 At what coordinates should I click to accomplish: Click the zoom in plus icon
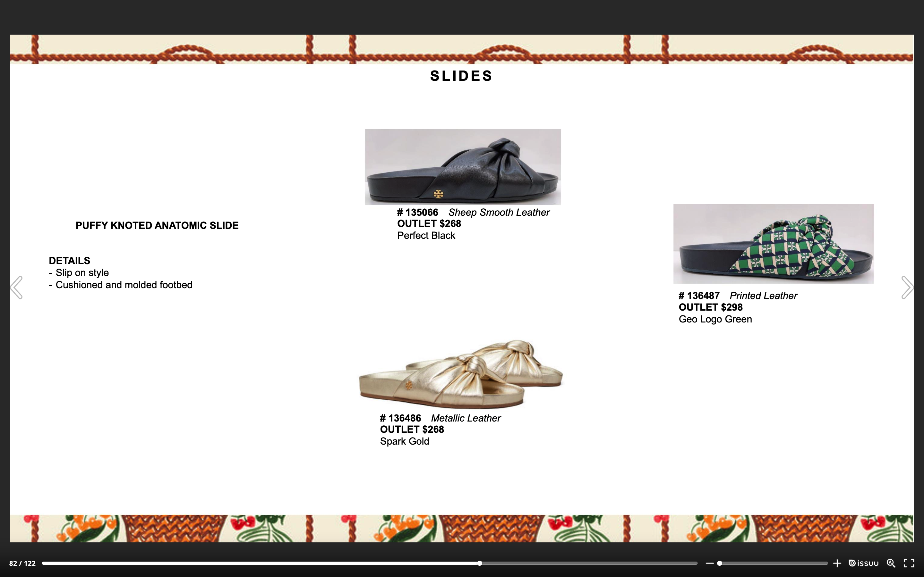coord(837,563)
